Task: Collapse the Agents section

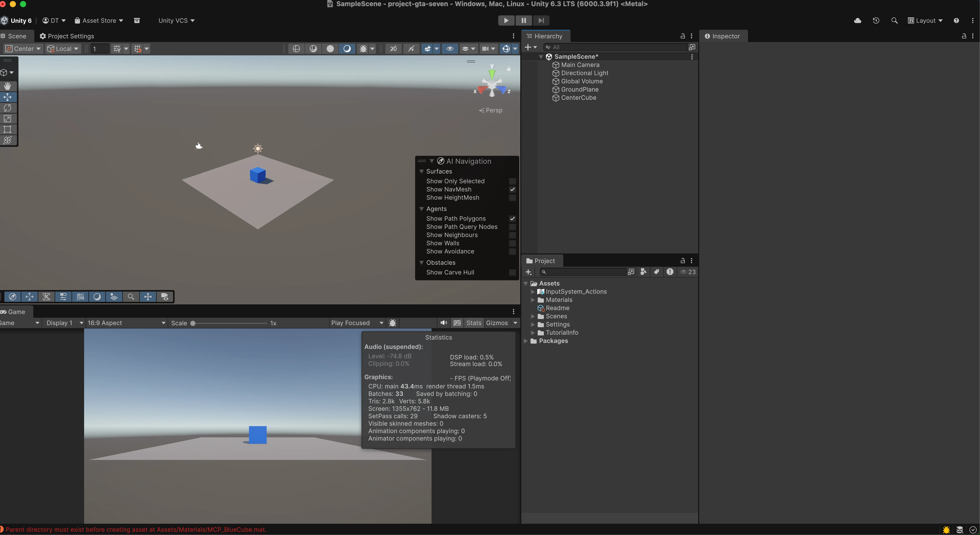Action: (422, 209)
